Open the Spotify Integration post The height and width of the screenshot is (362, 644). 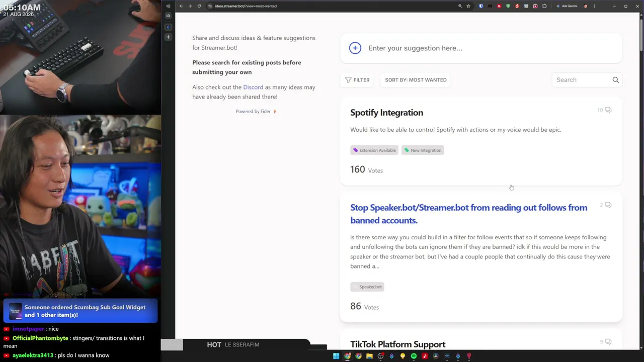tap(386, 113)
